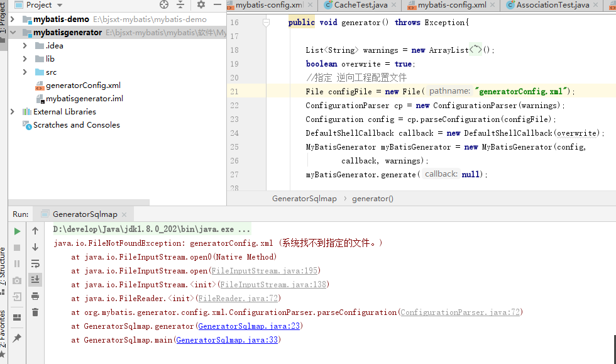Click generator() in editor breadcrumb
The width and height of the screenshot is (616, 364).
coord(372,199)
